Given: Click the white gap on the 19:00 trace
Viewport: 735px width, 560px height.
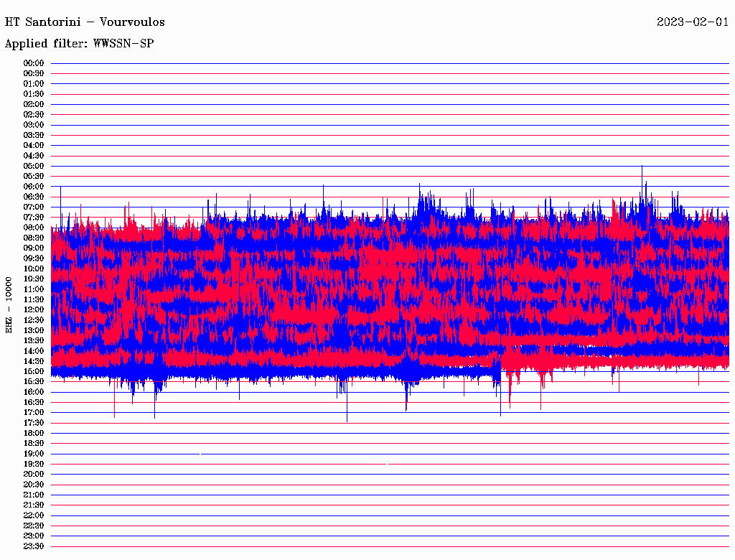Looking at the screenshot, I should (x=200, y=454).
